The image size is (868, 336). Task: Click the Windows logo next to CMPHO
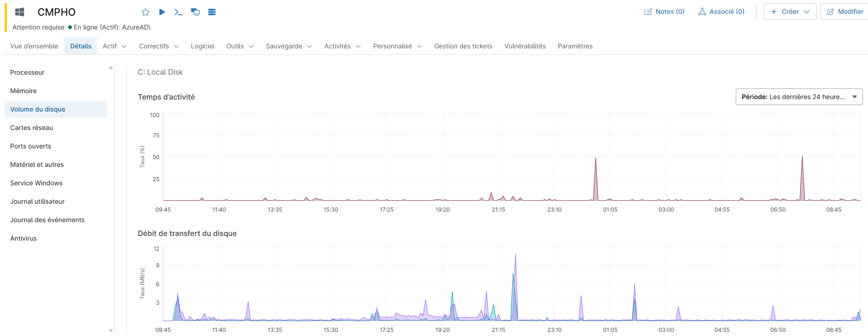(19, 12)
